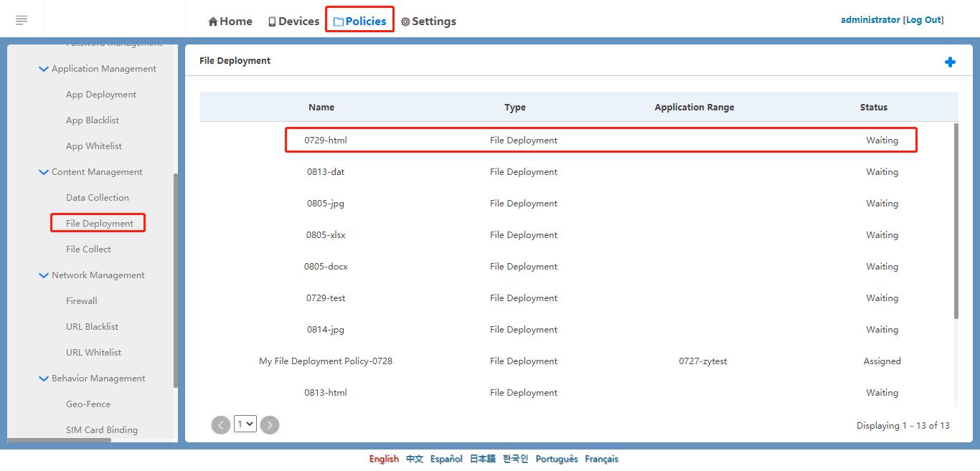The width and height of the screenshot is (980, 471).
Task: Click the hamburger menu icon
Action: (22, 20)
